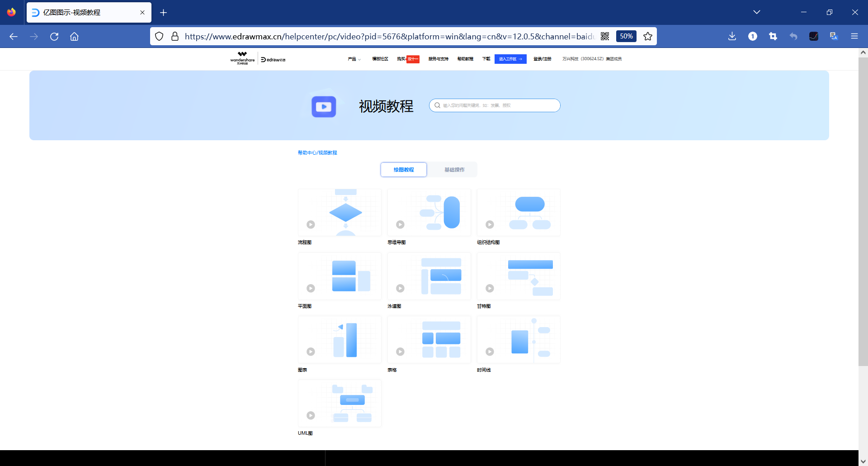List all tabs dropdown arrow
Viewport: 868px width, 466px height.
pos(757,12)
